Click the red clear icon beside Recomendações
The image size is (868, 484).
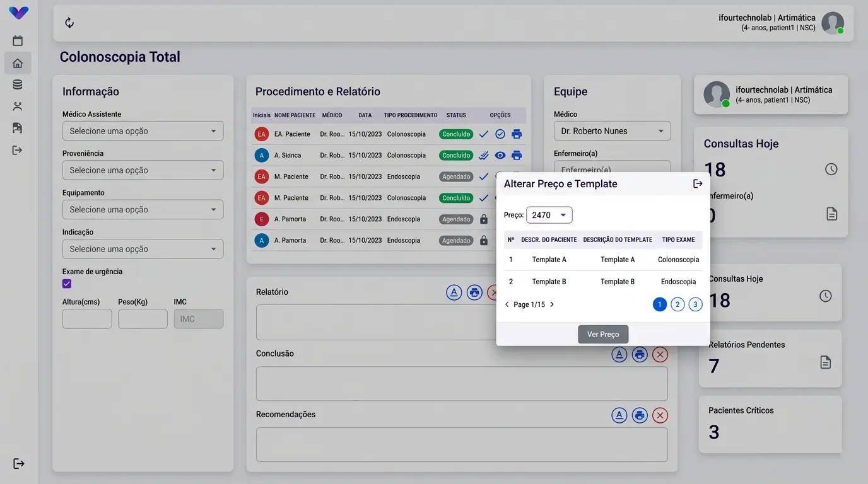coord(660,415)
